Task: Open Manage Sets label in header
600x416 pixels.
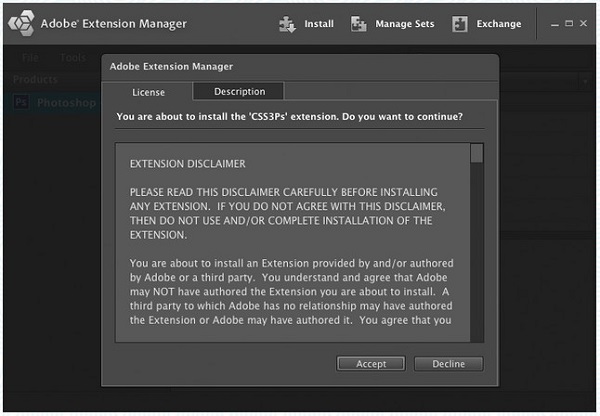Action: click(404, 24)
